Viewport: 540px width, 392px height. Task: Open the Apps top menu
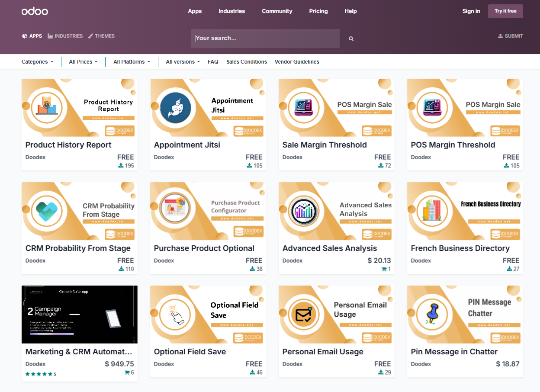click(195, 11)
